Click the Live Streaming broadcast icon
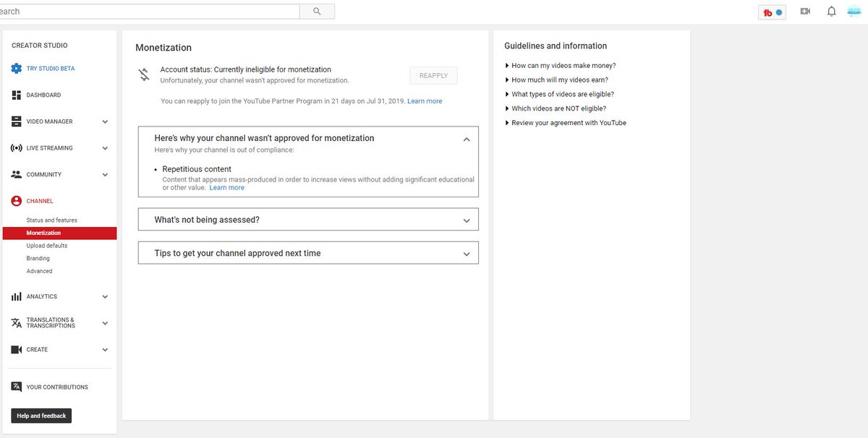 17,148
